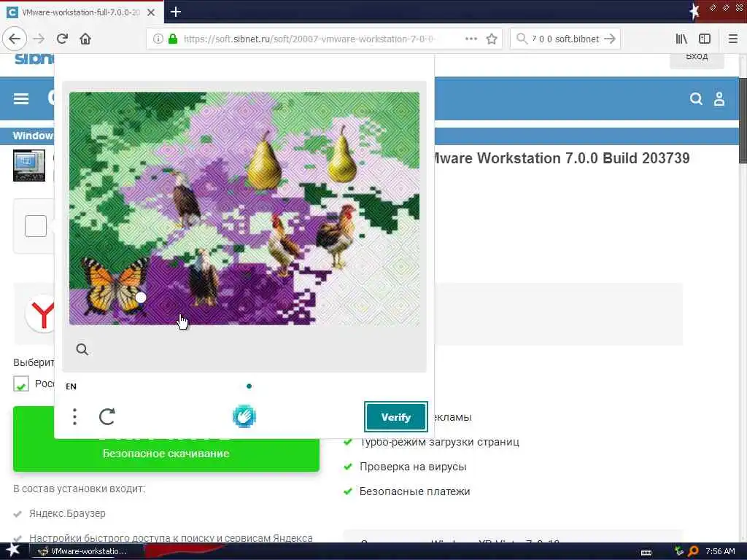Screen dimensions: 747x560
Task: Open captcha options three-dot menu
Action: tap(74, 416)
